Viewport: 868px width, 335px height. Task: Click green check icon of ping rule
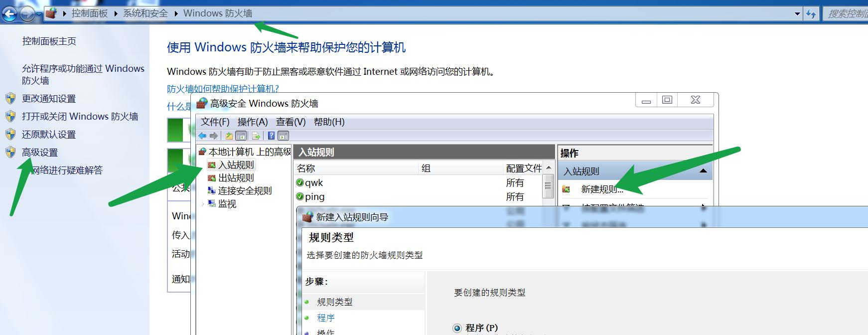(x=300, y=196)
